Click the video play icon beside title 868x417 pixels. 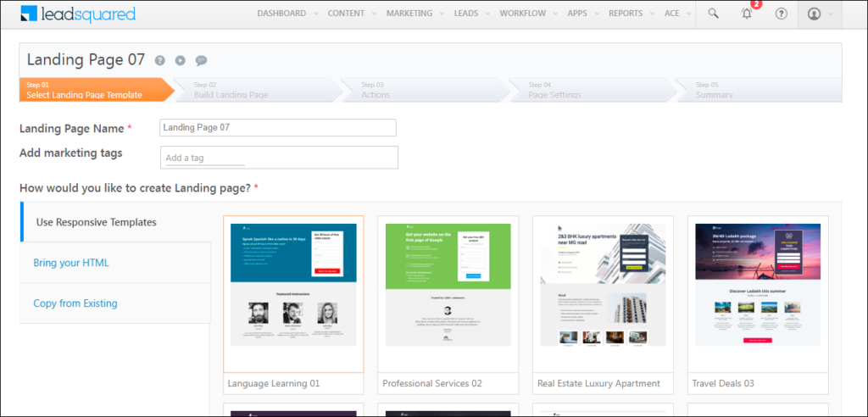click(x=181, y=60)
